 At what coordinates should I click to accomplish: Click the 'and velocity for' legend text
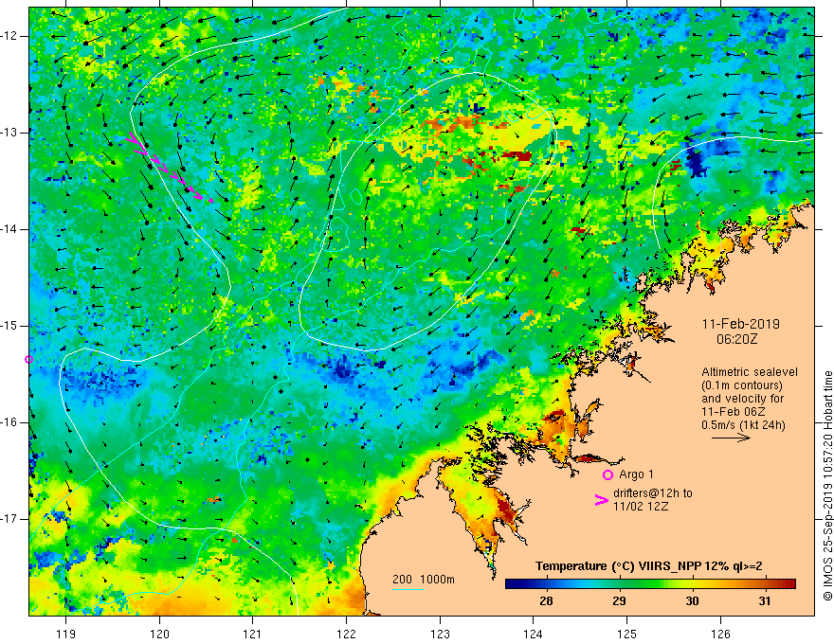click(742, 399)
